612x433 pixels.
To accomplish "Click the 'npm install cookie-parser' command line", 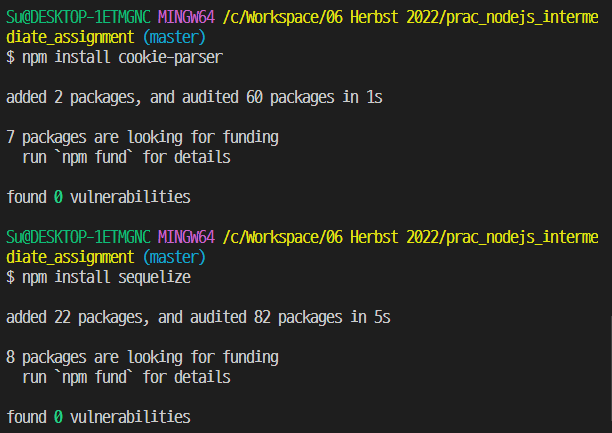I will (x=114, y=57).
